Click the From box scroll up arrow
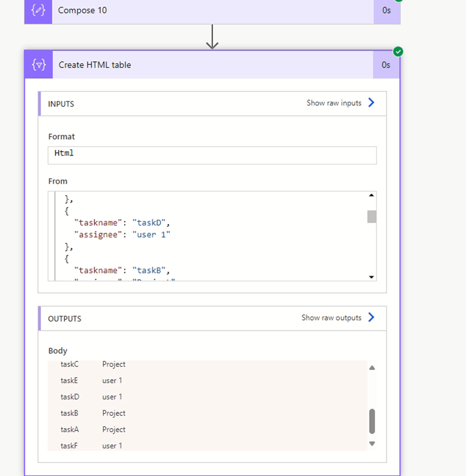Viewport: 466px width, 476px height. click(371, 195)
